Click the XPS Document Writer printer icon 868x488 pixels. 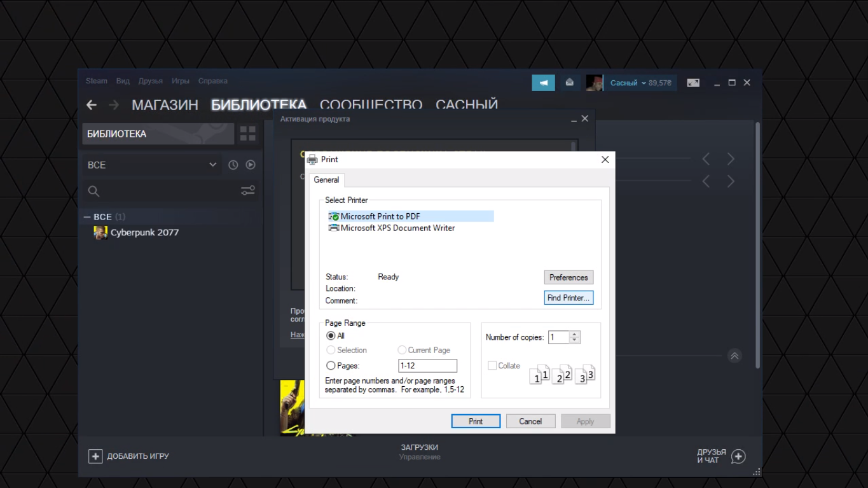[334, 228]
